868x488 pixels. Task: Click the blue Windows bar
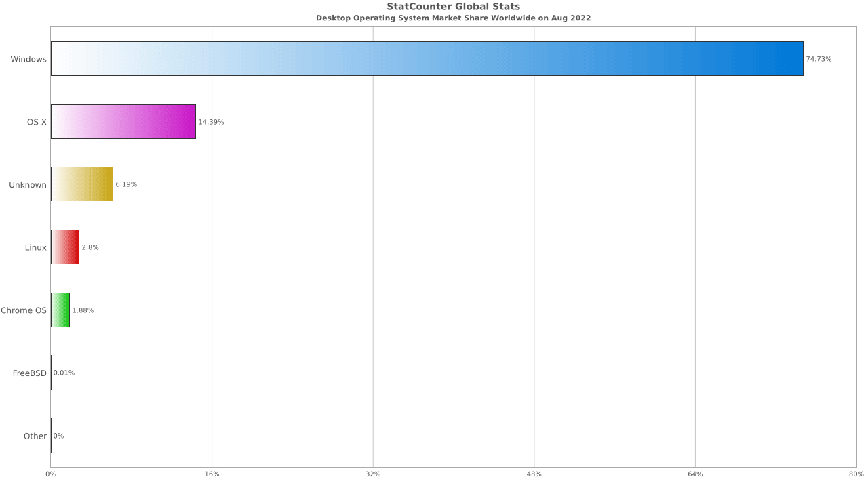point(427,59)
